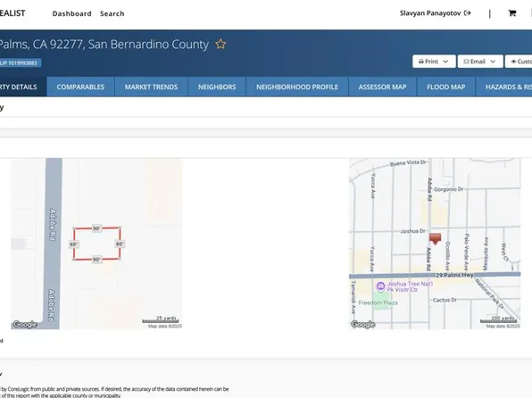Click the Google logo on location map
532x398 pixels.
point(362,324)
